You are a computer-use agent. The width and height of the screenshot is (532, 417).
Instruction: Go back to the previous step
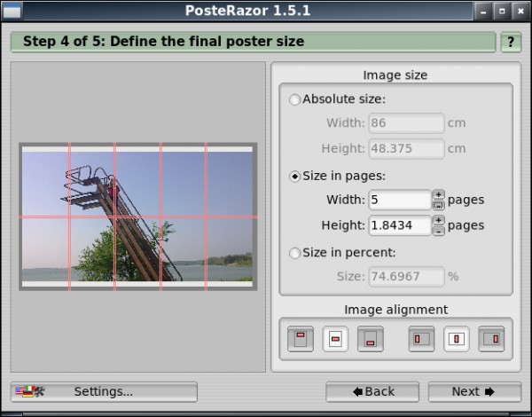click(x=372, y=392)
